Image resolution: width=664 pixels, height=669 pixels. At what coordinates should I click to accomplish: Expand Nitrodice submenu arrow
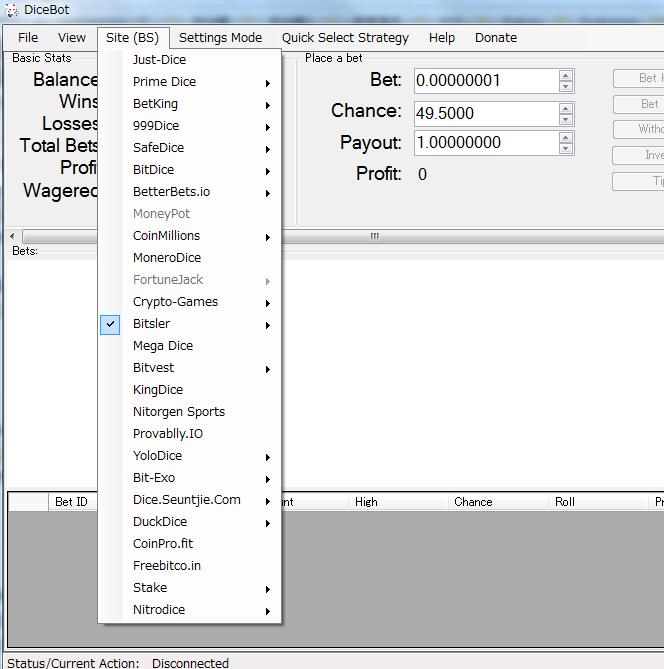pos(268,611)
